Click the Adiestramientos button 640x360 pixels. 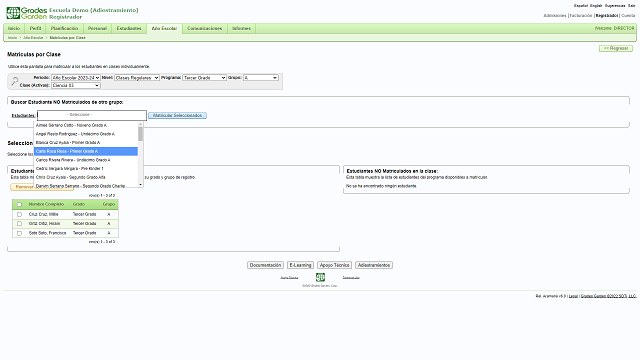click(x=374, y=265)
